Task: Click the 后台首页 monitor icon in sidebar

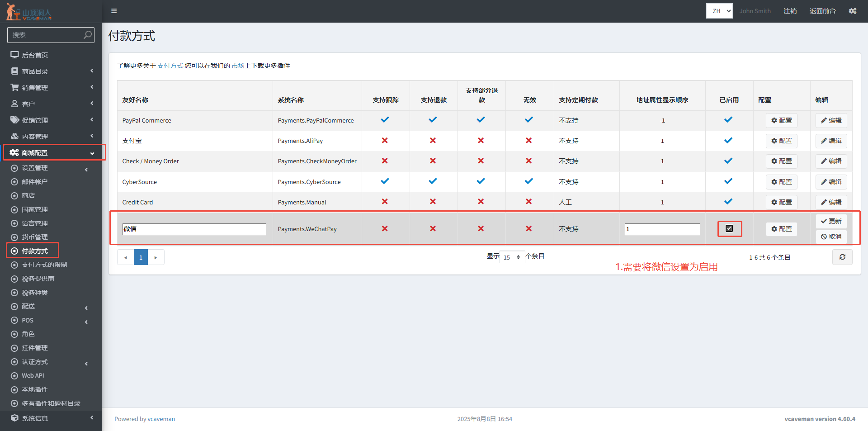Action: tap(15, 55)
